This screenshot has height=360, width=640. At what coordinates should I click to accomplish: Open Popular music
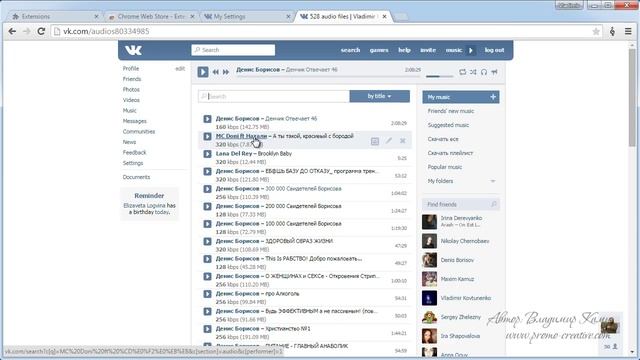pos(444,167)
